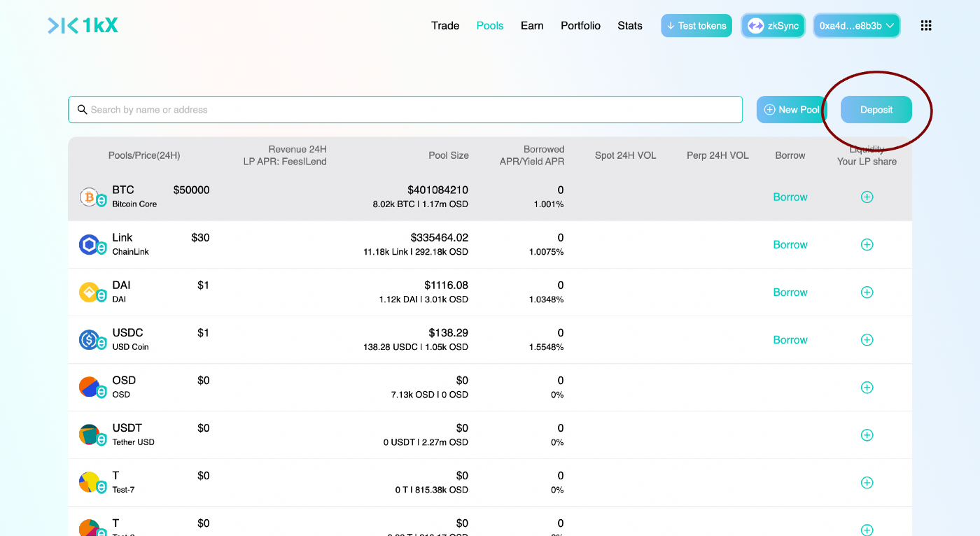Screen dimensions: 980x536
Task: Click the Bitcoin Core pool name
Action: pyautogui.click(x=134, y=204)
